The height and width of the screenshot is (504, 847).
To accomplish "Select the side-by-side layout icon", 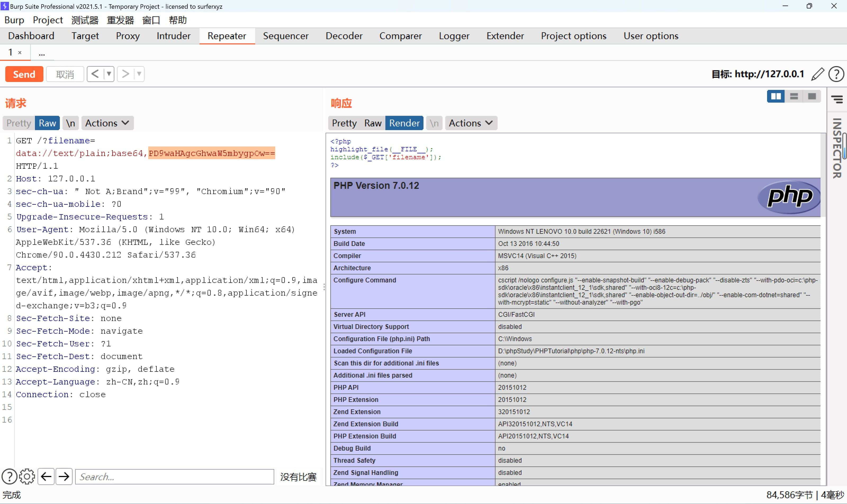I will [776, 97].
